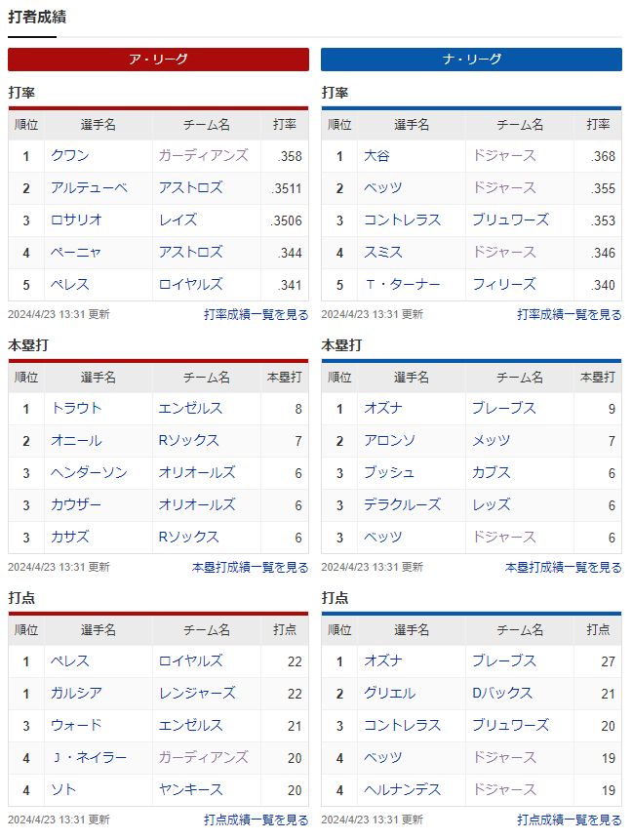Screen dimensions: 632x840
Task: Click ヤンキース team link beside ソト
Action: click(190, 789)
